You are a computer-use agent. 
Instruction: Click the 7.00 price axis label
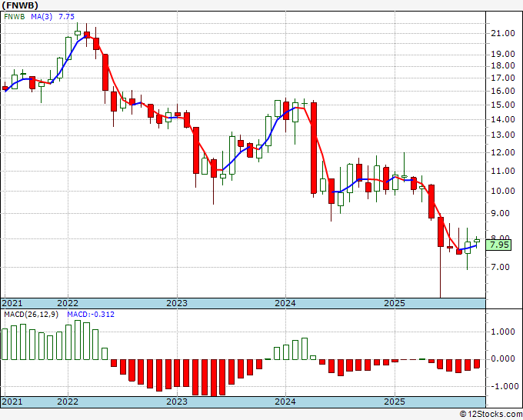(x=500, y=267)
